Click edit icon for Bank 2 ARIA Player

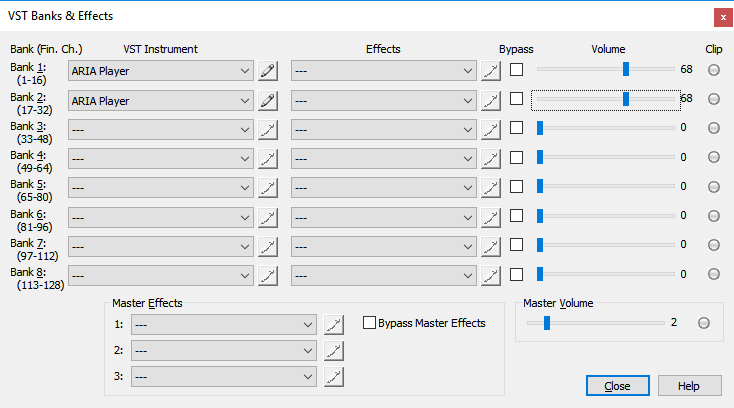[267, 99]
